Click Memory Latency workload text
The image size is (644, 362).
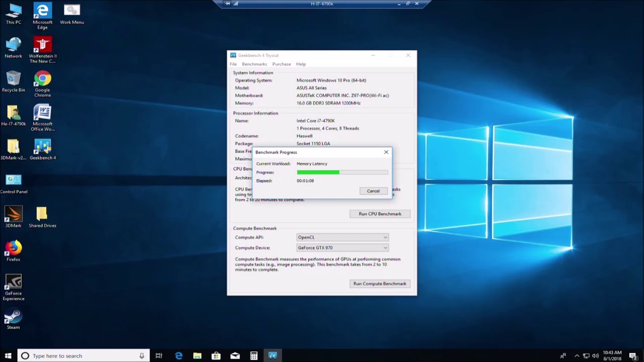click(312, 163)
